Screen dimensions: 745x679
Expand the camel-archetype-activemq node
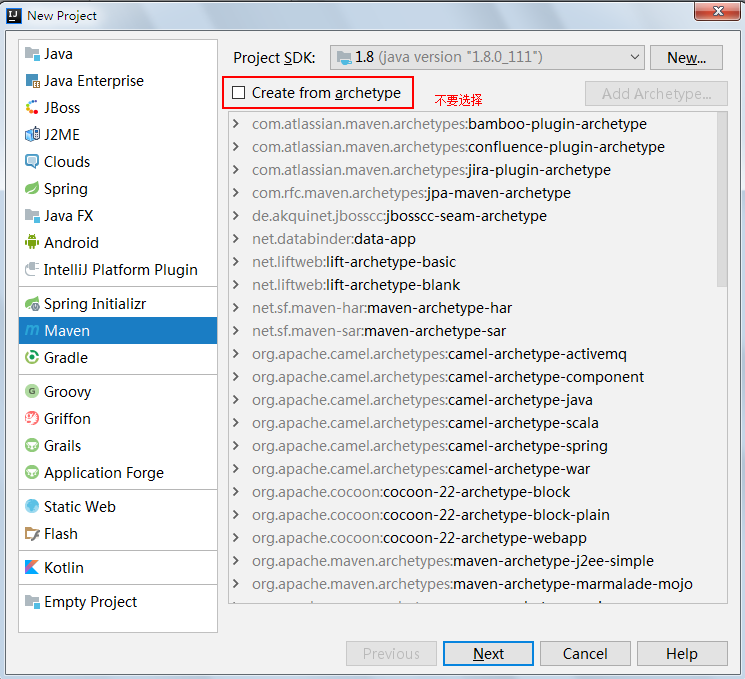click(236, 354)
